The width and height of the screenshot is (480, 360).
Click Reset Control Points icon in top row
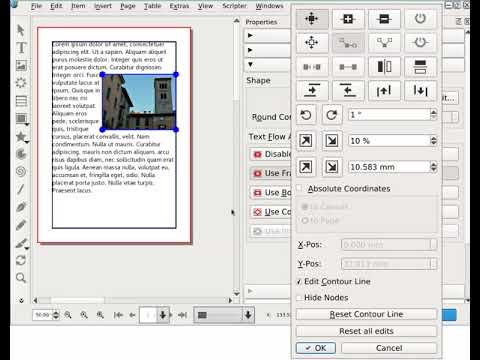[420, 19]
